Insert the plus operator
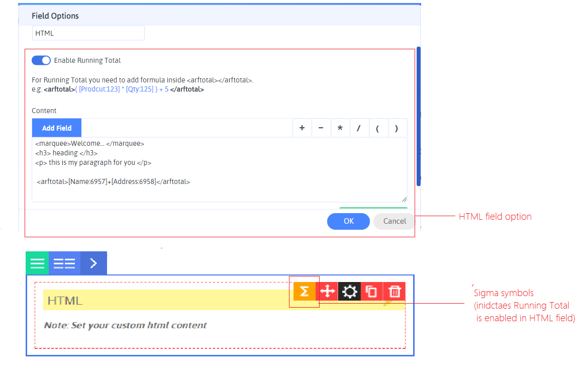The image size is (588, 375). pyautogui.click(x=302, y=128)
